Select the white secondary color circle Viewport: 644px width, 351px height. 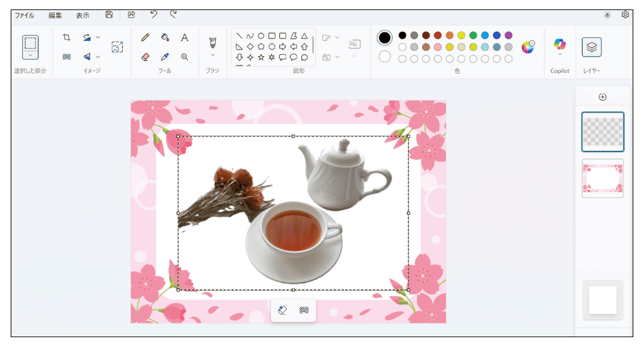pyautogui.click(x=384, y=57)
